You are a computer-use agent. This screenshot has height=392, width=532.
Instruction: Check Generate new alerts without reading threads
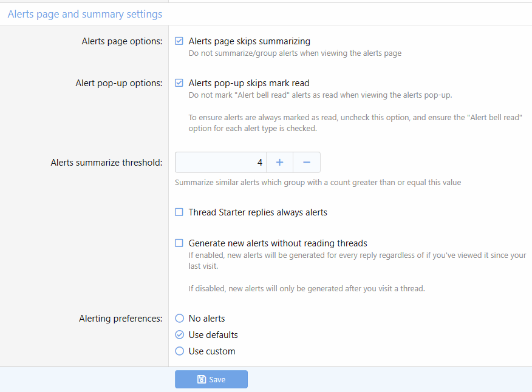[x=179, y=243]
